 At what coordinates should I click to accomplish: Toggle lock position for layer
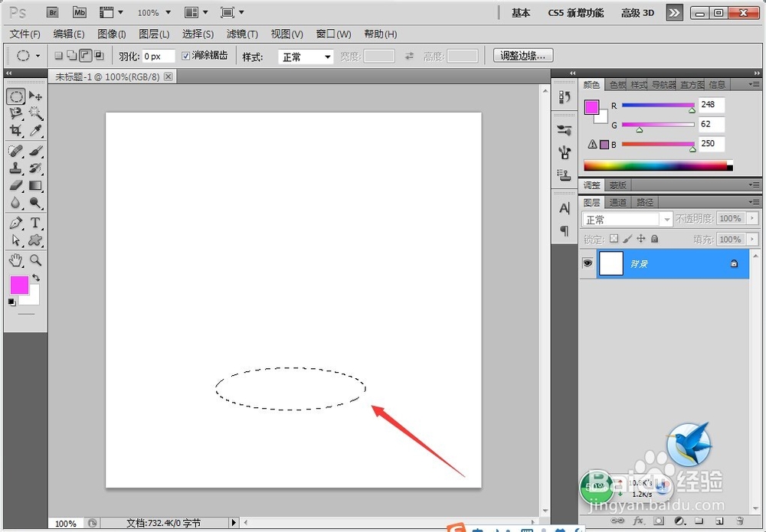[641, 239]
